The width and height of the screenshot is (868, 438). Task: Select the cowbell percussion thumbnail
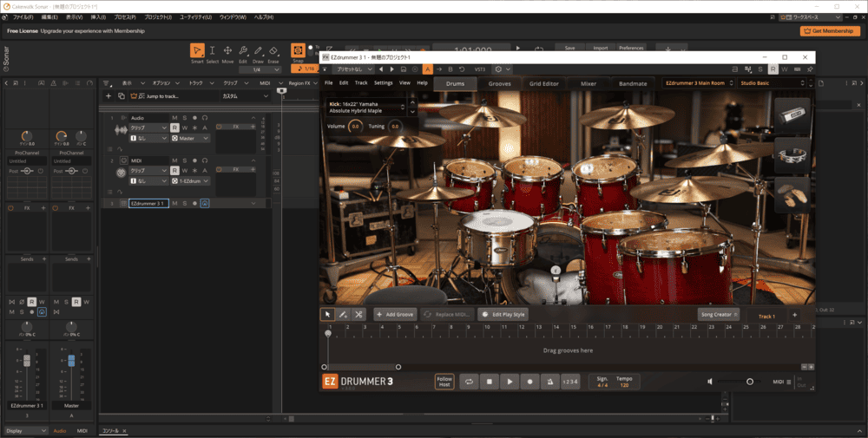[792, 115]
